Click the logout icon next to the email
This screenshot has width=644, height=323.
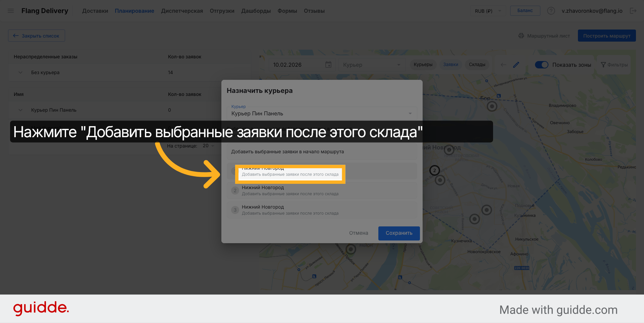pos(634,10)
